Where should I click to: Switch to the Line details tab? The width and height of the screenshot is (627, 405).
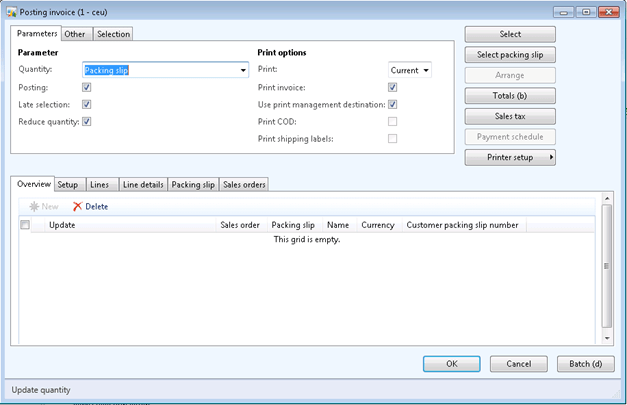pyautogui.click(x=142, y=184)
